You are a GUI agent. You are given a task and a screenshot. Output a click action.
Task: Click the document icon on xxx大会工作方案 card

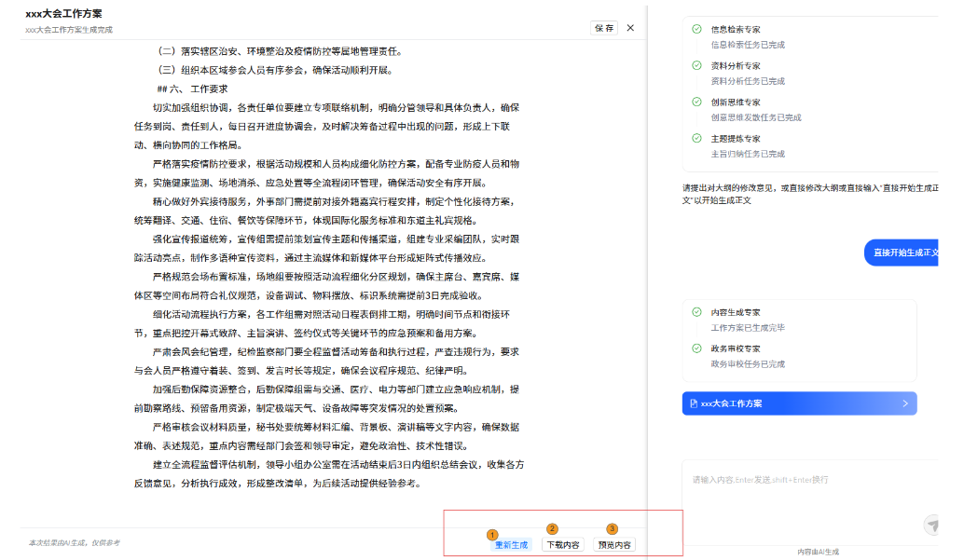[693, 403]
